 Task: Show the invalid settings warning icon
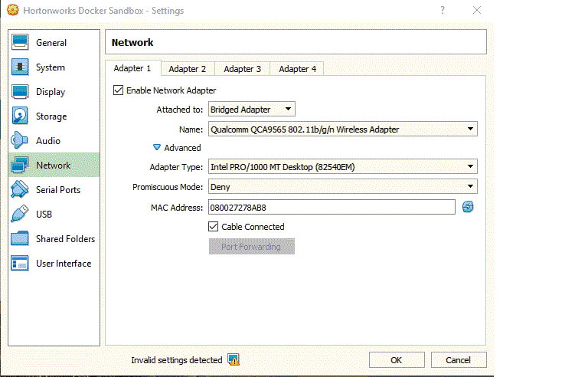pos(234,359)
